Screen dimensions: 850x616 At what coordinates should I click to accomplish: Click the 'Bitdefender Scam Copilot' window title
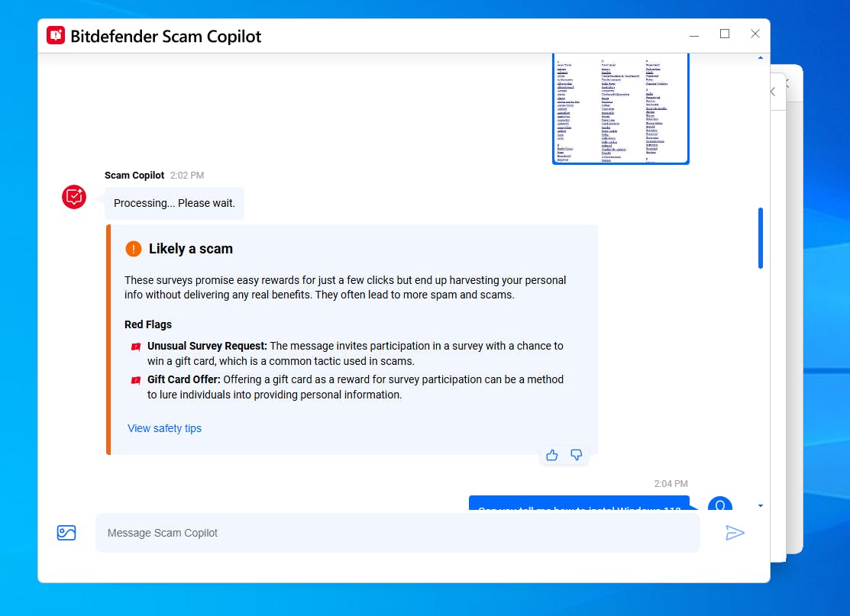click(166, 36)
